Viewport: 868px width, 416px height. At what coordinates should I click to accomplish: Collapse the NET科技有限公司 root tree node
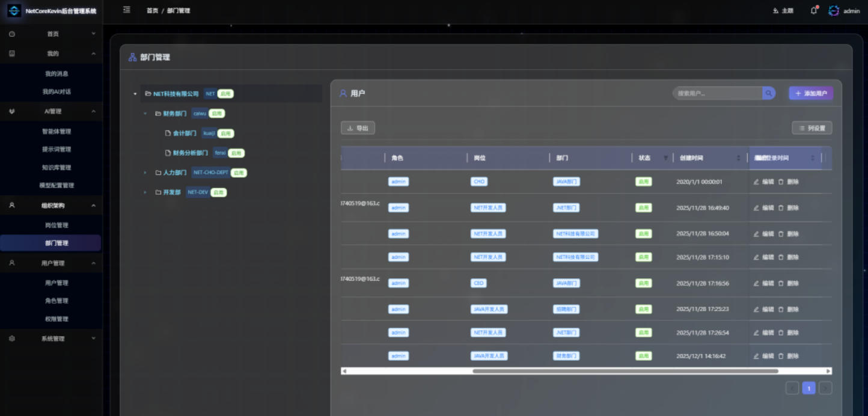pyautogui.click(x=135, y=94)
